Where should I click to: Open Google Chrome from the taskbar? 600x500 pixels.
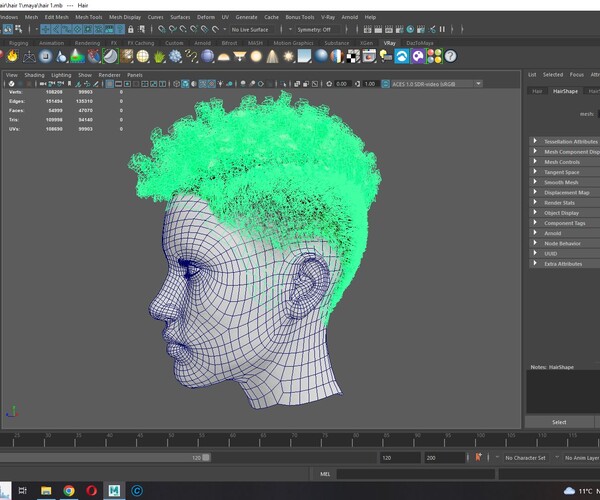pos(69,490)
